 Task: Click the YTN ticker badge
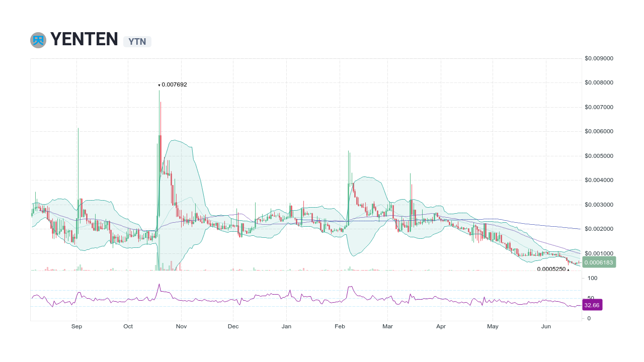pos(137,42)
